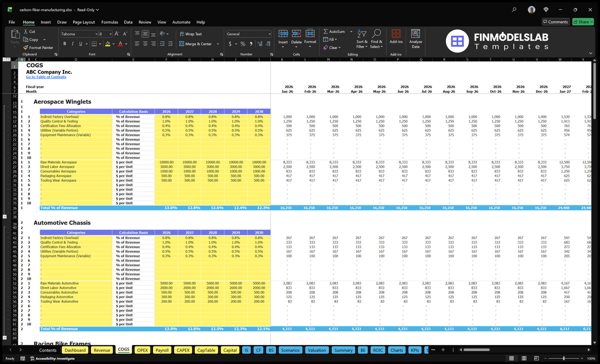The image size is (600, 364).
Task: Toggle Bold formatting
Action: tap(64, 44)
